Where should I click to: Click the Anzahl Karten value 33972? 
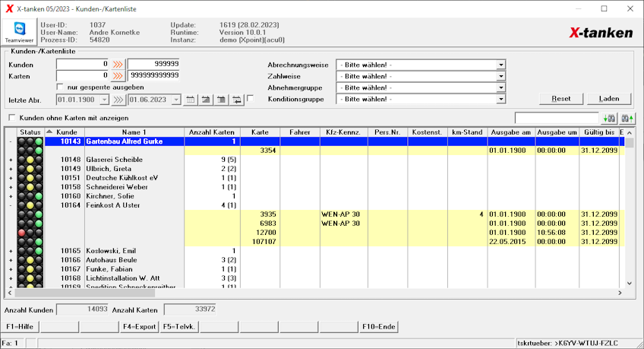(x=190, y=309)
